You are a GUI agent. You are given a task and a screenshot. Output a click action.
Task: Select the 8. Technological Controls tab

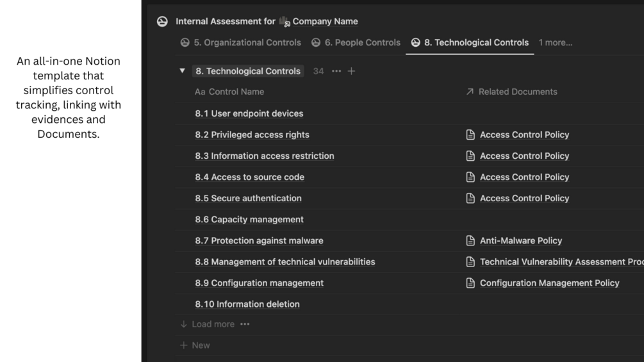tap(470, 42)
